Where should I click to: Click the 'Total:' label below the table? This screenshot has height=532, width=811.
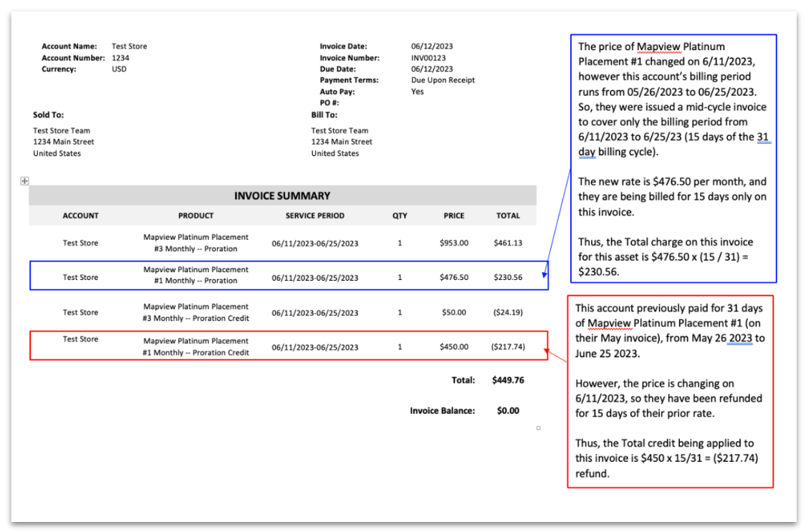pyautogui.click(x=463, y=380)
